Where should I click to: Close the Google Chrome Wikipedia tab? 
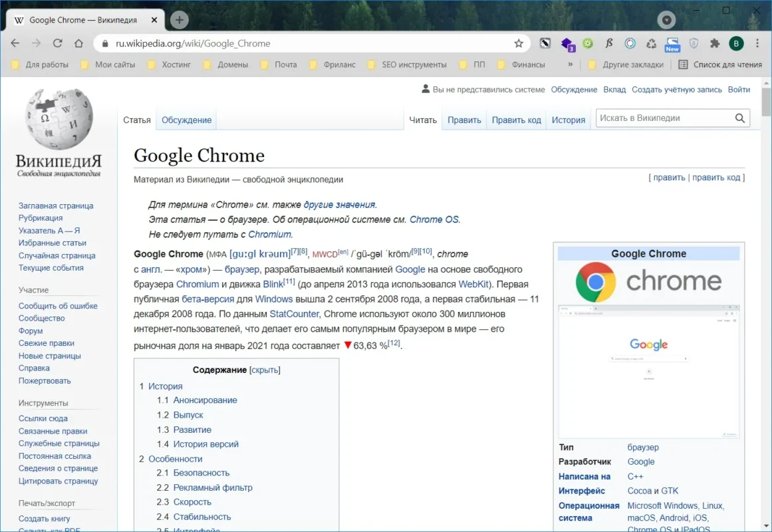pyautogui.click(x=154, y=20)
